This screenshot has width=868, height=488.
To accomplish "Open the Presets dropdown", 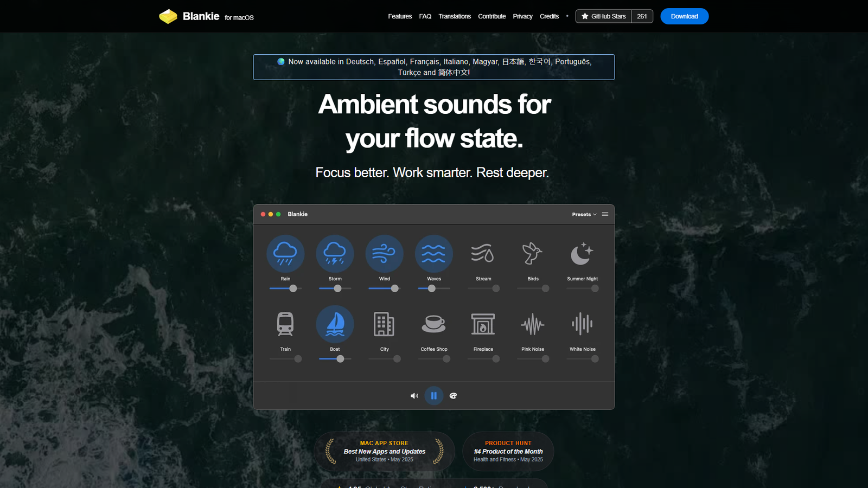I will point(584,214).
